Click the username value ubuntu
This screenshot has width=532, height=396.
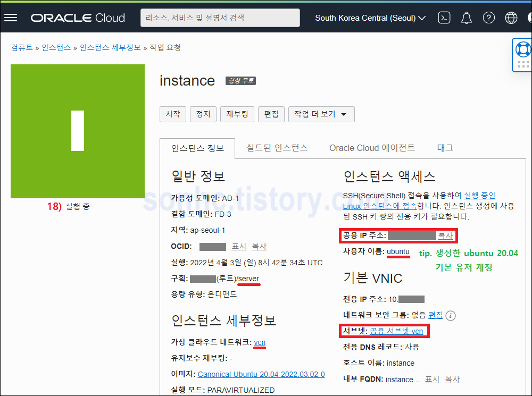(x=398, y=252)
